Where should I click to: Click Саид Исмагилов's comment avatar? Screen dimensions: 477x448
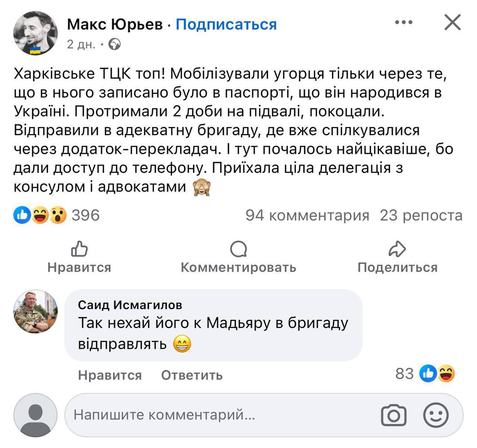tap(35, 312)
